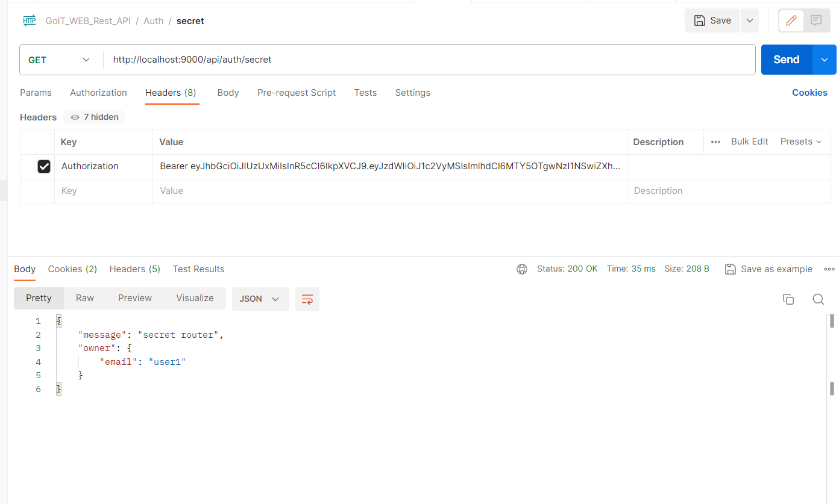The height and width of the screenshot is (504, 839).
Task: Open the Tests tab
Action: (365, 93)
